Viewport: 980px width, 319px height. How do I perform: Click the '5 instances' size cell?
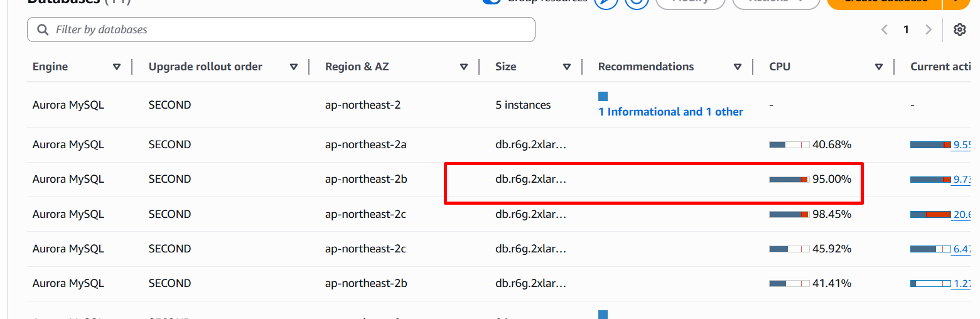(523, 105)
